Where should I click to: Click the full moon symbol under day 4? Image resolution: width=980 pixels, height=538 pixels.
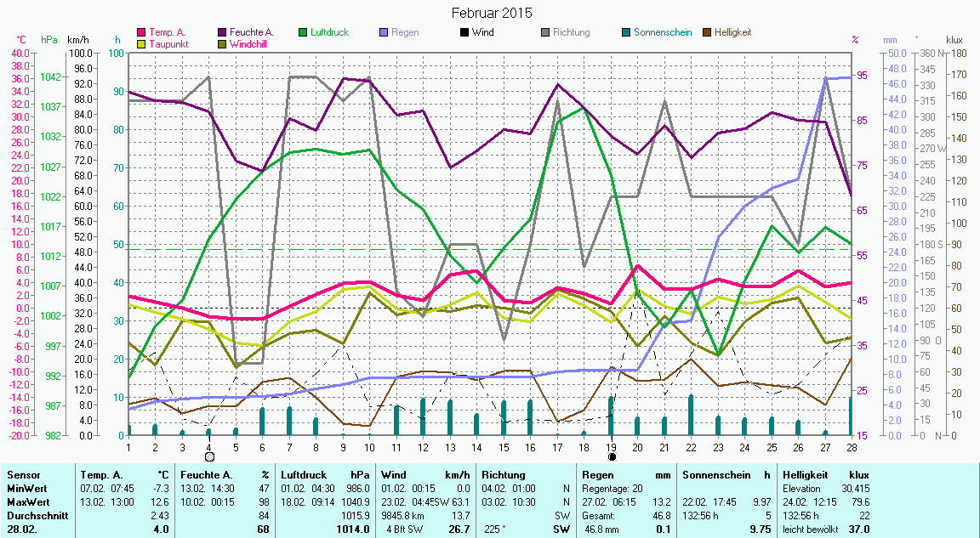pyautogui.click(x=209, y=457)
